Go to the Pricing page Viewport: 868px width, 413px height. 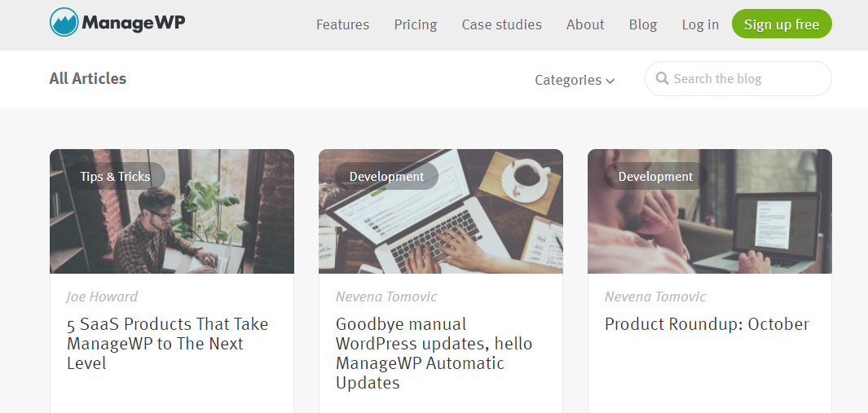[416, 24]
